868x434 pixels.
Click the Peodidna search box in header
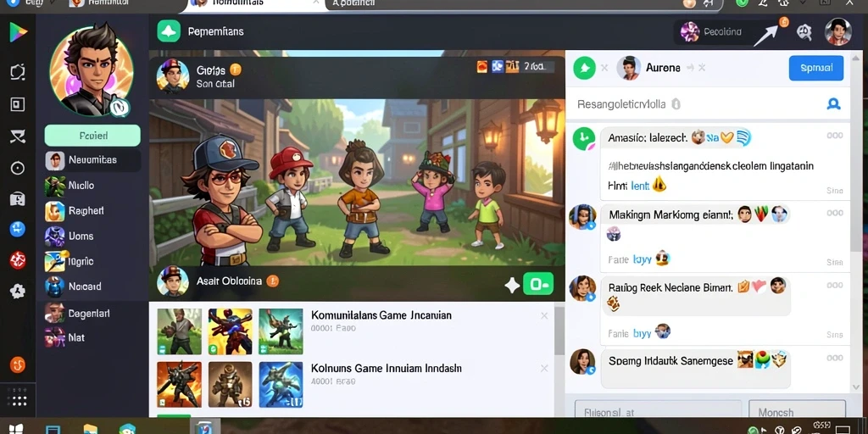coord(717,32)
